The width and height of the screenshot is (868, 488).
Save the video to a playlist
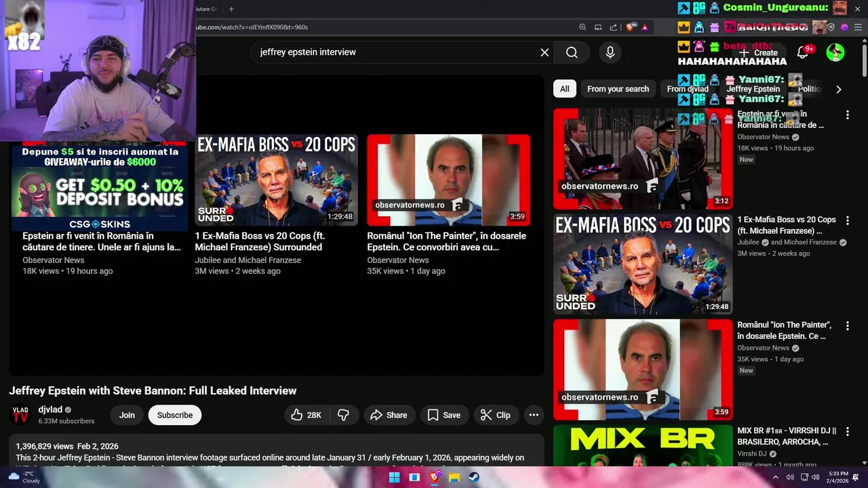coord(444,415)
